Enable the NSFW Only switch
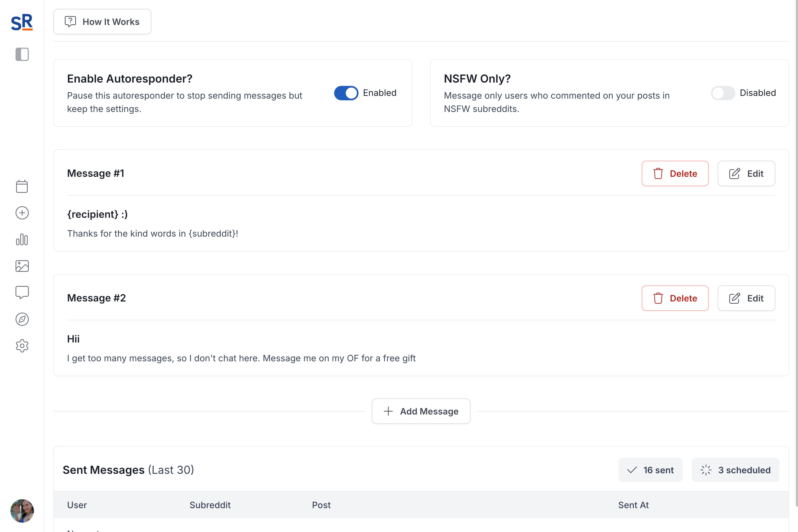798x532 pixels. pos(723,93)
